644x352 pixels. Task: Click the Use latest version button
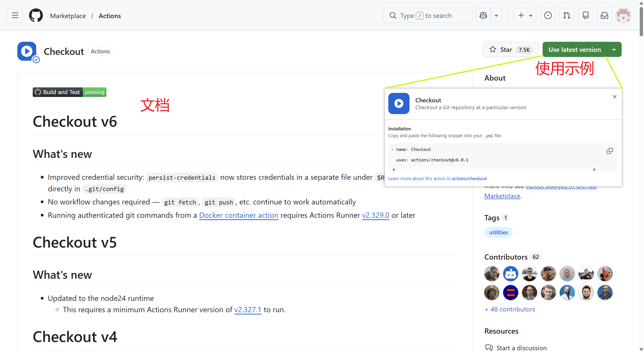[574, 50]
